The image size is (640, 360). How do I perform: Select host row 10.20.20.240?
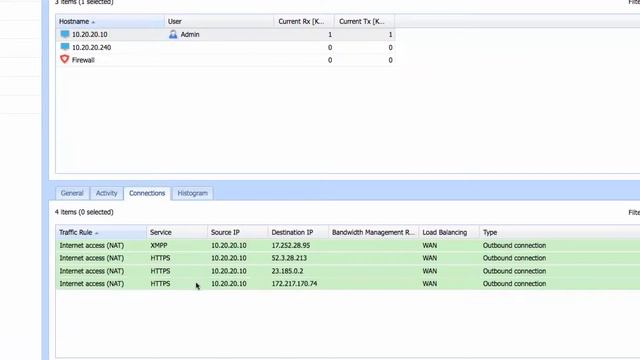click(225, 47)
